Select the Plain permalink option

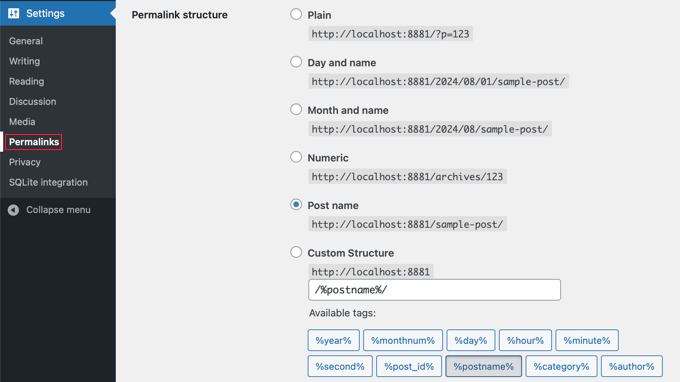tap(296, 14)
